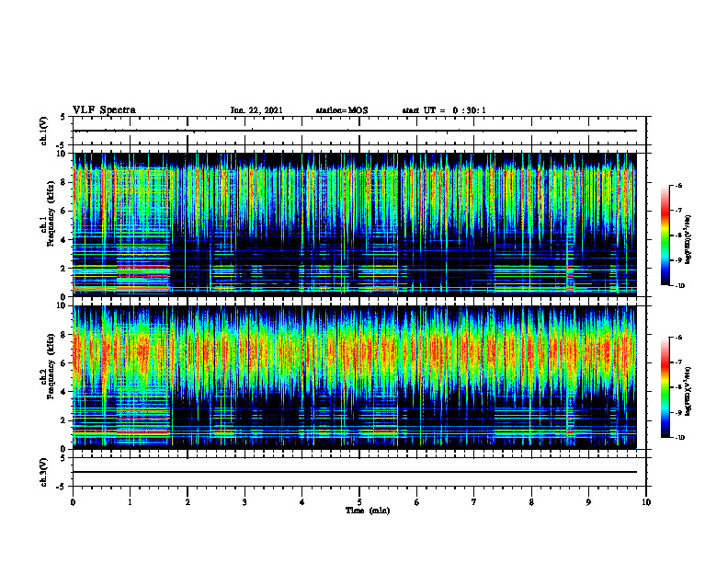Select the date text "Jan. 22, 2021"
Screen dimensions: 728x563
[256, 110]
